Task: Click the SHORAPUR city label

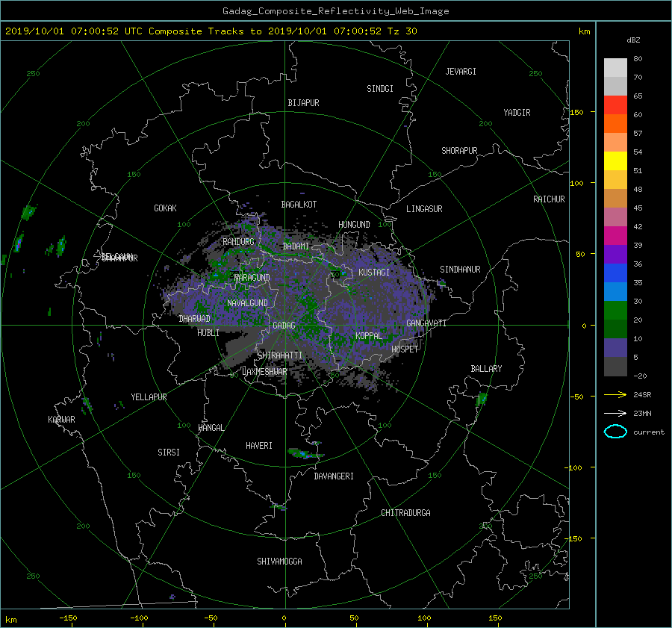Action: click(459, 151)
